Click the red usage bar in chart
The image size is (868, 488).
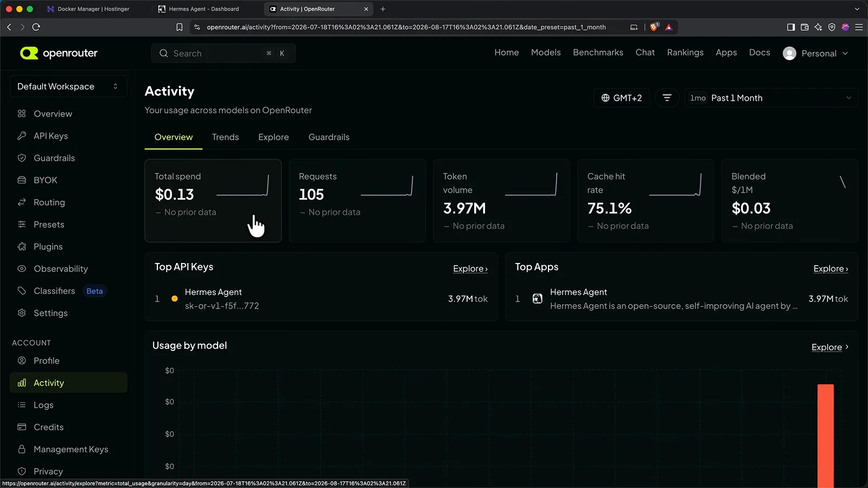(x=826, y=436)
